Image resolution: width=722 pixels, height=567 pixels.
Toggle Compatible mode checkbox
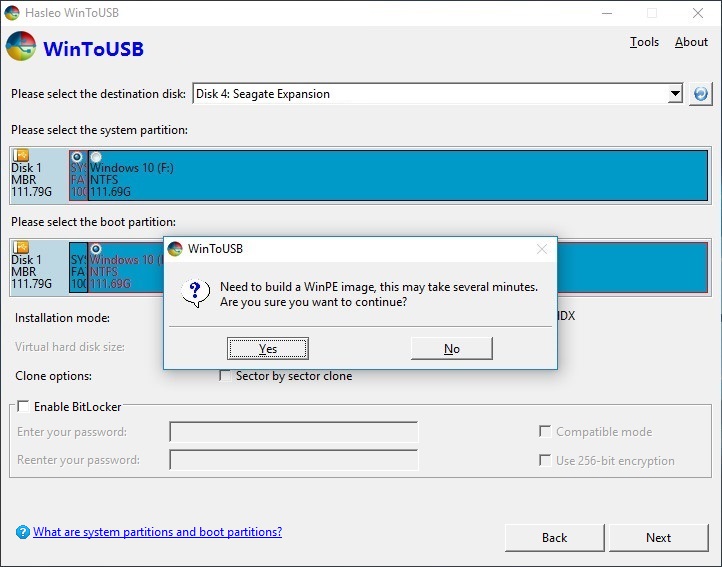545,432
